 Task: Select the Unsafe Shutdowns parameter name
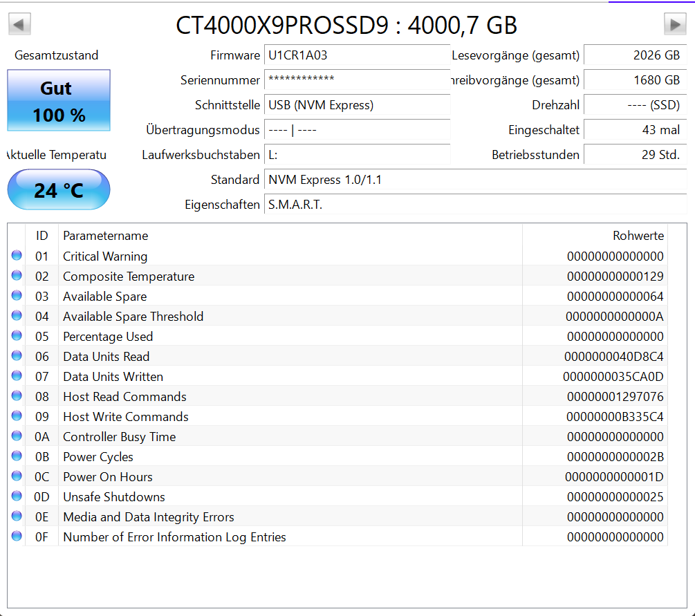(114, 497)
